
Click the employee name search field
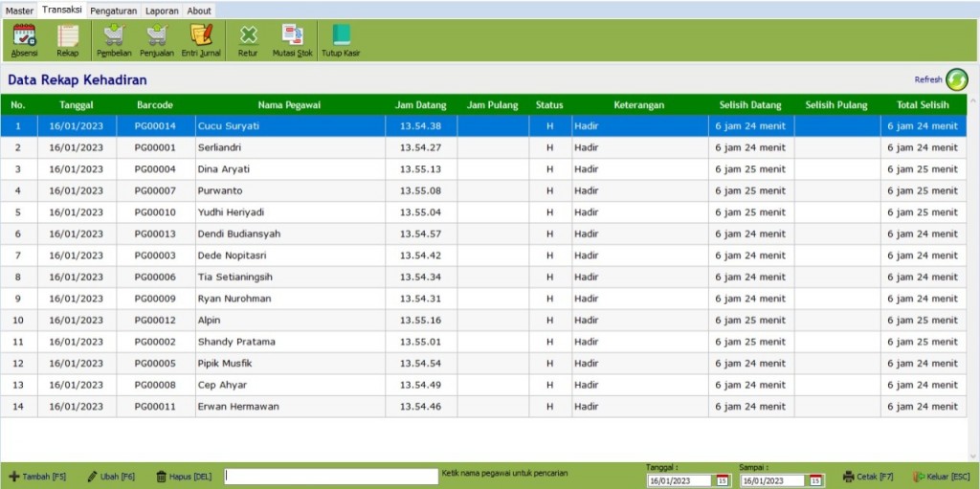(x=331, y=477)
